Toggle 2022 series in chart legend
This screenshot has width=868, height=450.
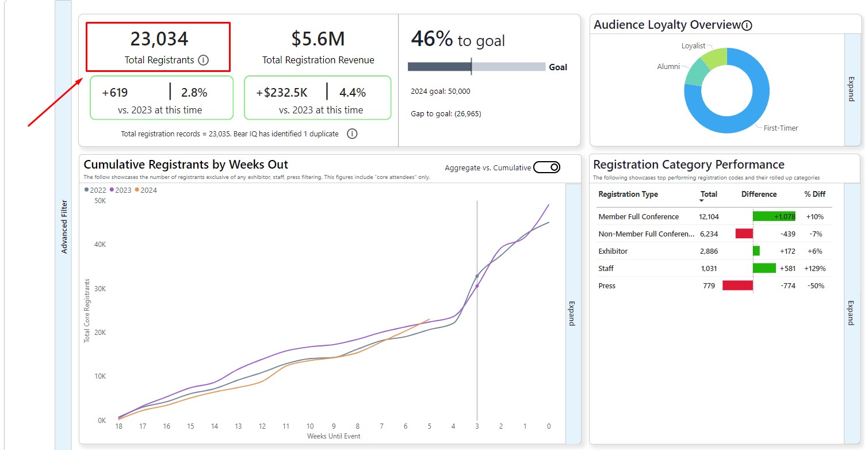pyautogui.click(x=95, y=190)
